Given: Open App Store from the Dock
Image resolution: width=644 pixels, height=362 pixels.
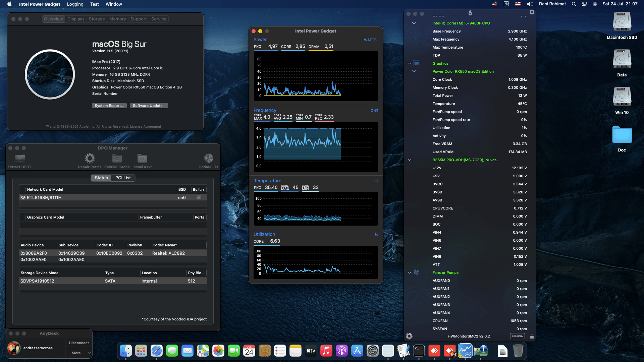Looking at the screenshot, I should [357, 351].
